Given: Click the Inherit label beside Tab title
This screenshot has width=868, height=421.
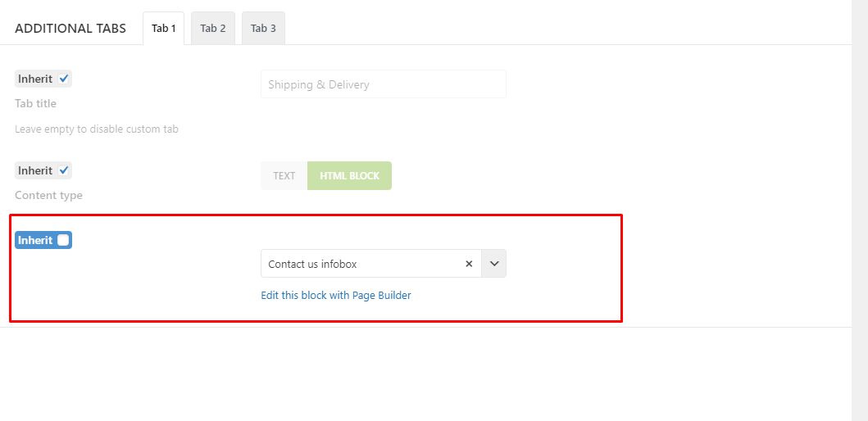Looking at the screenshot, I should tap(35, 79).
